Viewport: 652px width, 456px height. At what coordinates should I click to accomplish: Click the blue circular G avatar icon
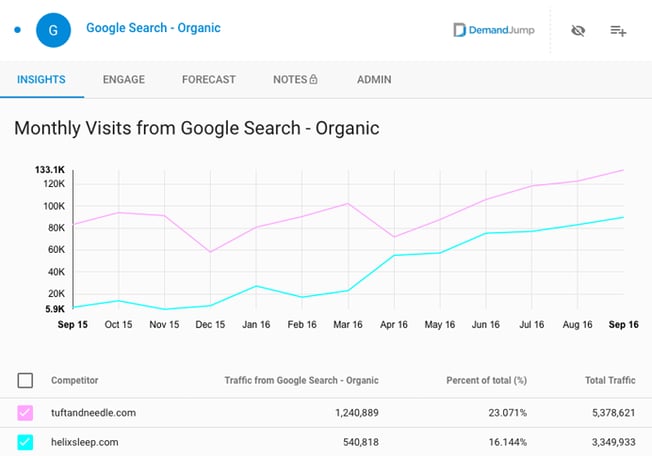coord(53,30)
